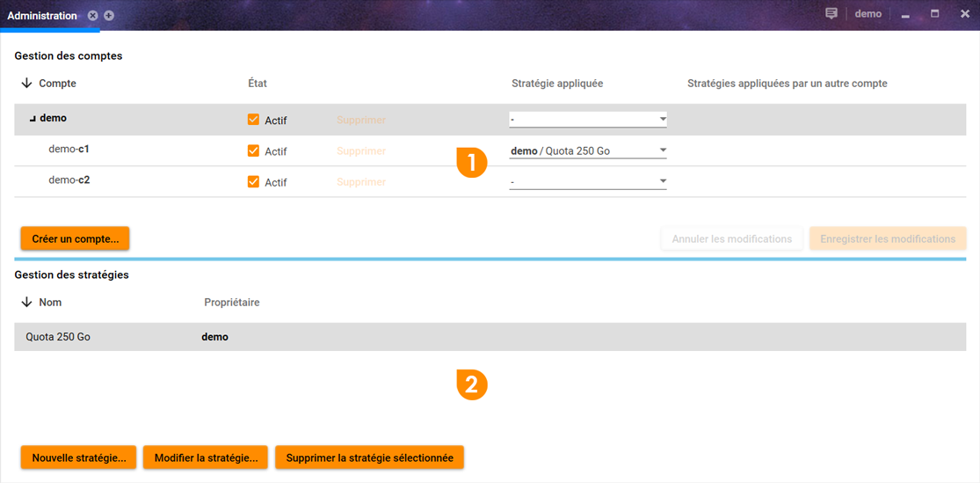The image size is (980, 483).
Task: Click the maximize window icon
Action: tap(934, 14)
